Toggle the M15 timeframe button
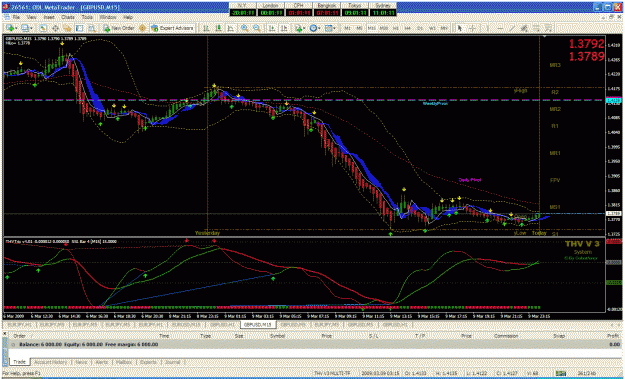Viewport: 625px width, 379px height. (372, 28)
